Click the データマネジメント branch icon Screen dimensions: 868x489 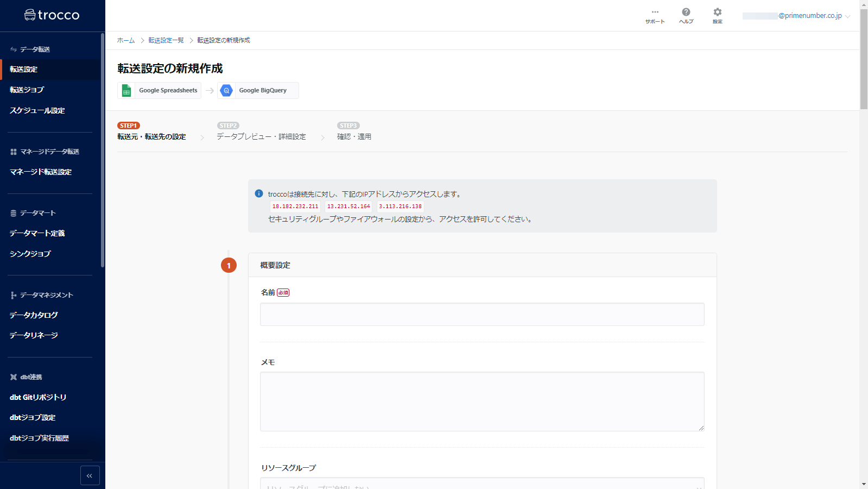click(x=14, y=295)
